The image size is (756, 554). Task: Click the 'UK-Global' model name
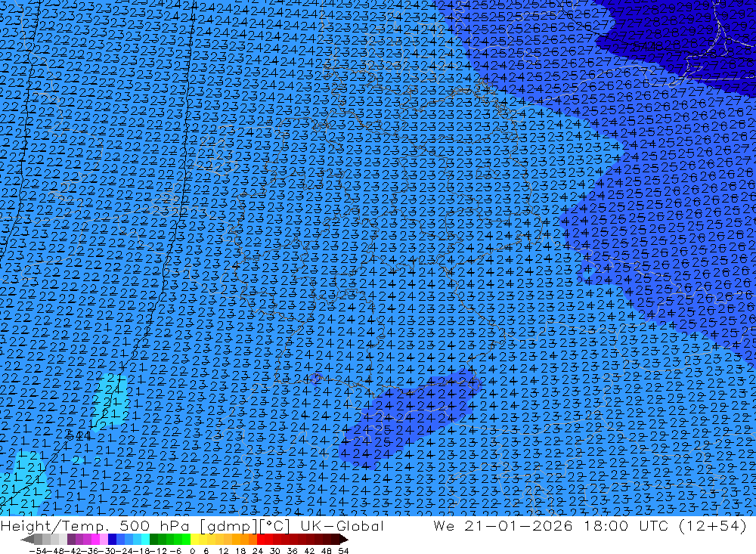click(342, 525)
